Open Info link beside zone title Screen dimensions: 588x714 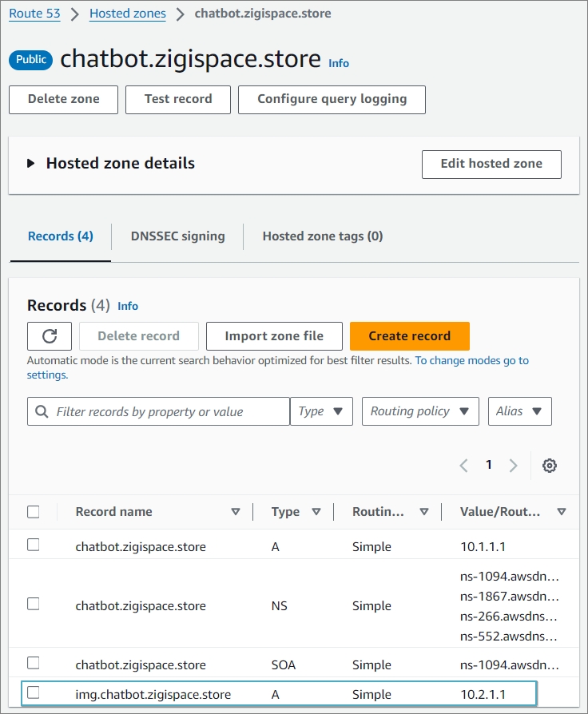click(x=339, y=63)
